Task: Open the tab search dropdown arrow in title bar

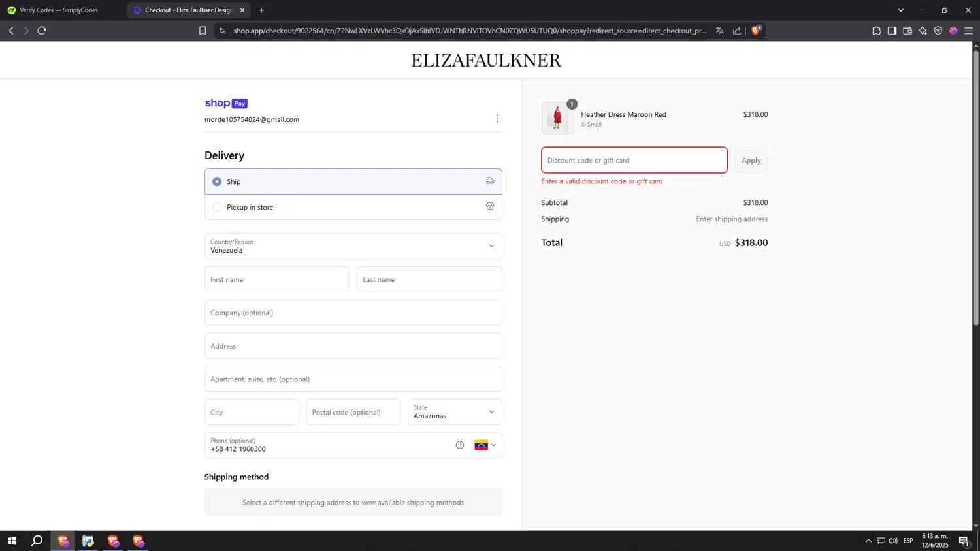Action: click(x=901, y=10)
